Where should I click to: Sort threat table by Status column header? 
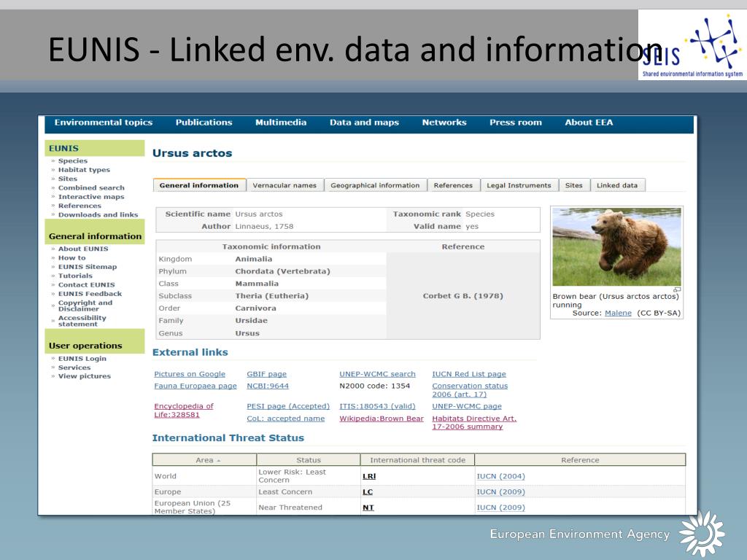click(309, 460)
